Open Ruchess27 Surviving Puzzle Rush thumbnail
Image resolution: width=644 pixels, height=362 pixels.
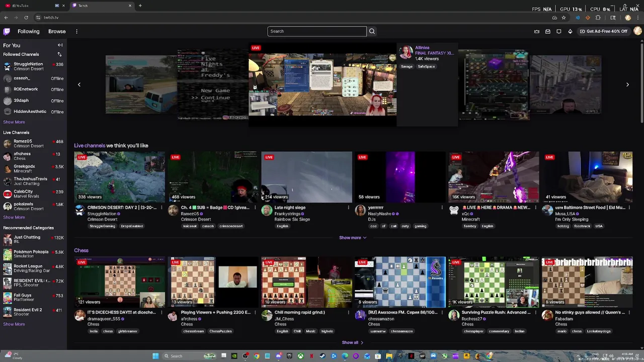494,282
